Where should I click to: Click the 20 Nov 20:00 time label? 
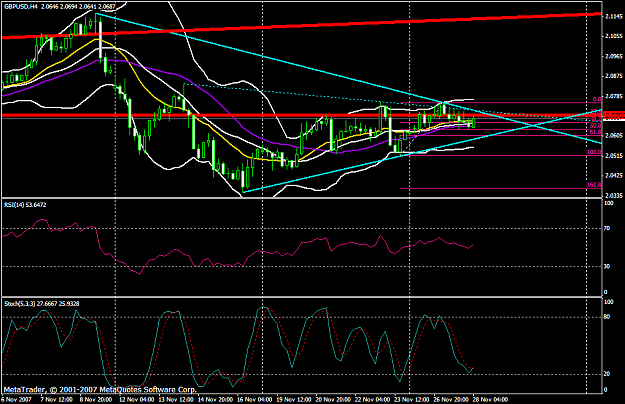pos(333,400)
